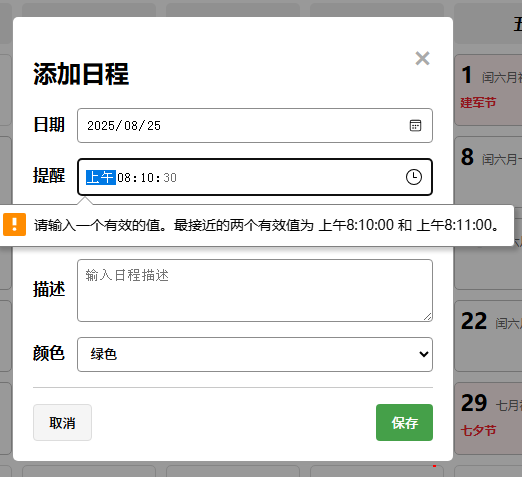Select the seconds segment 30 in reminder time
The height and width of the screenshot is (477, 522).
[x=170, y=178]
